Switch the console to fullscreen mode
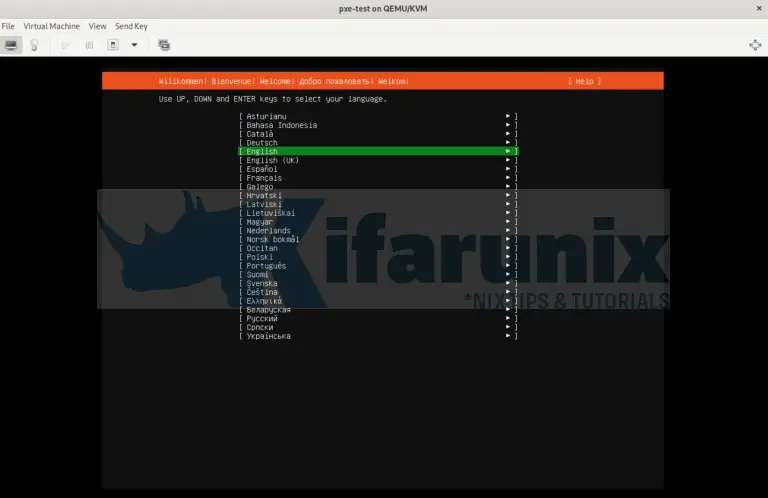Image resolution: width=768 pixels, height=498 pixels. 755,45
